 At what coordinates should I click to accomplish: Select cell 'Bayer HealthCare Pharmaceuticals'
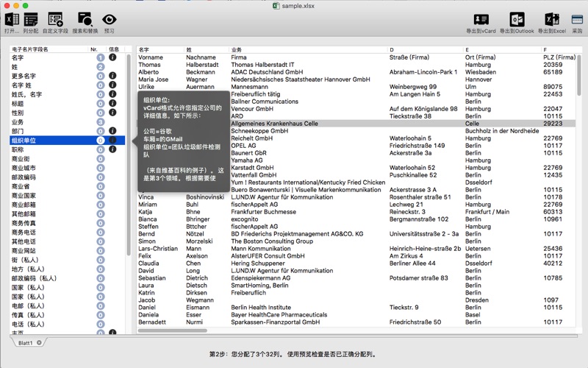coord(279,315)
